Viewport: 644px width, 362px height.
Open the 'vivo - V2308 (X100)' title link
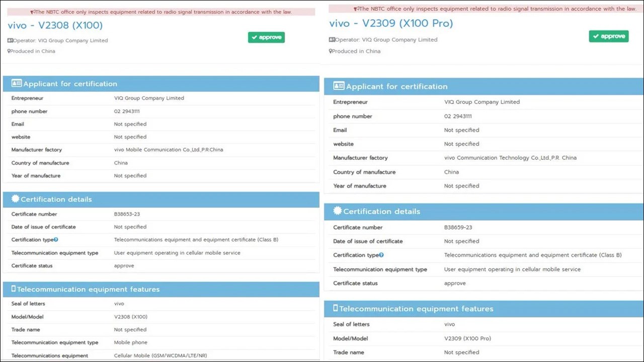pyautogui.click(x=55, y=25)
